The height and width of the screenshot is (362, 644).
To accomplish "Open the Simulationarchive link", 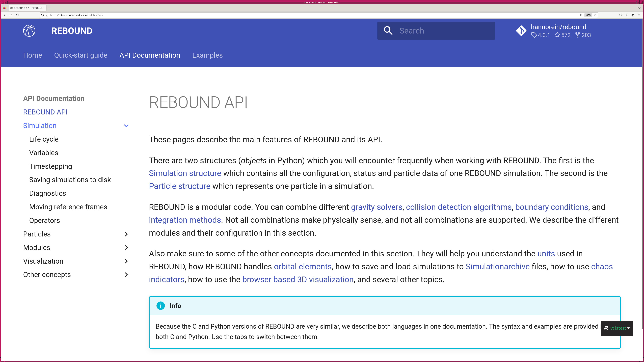I will point(497,267).
